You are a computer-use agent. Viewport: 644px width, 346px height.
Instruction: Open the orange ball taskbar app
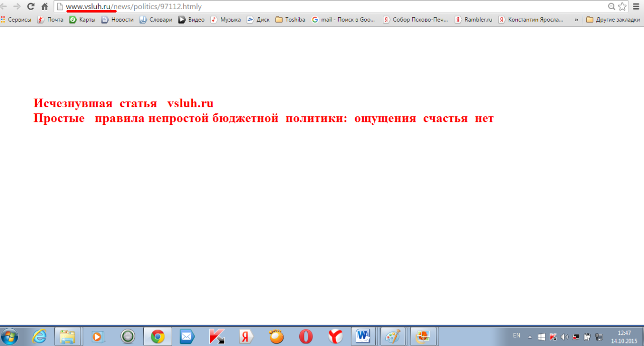(276, 336)
